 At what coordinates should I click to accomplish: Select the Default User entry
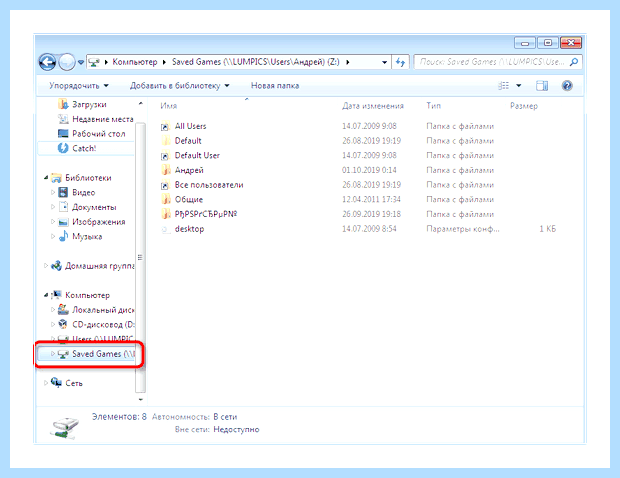click(x=197, y=155)
